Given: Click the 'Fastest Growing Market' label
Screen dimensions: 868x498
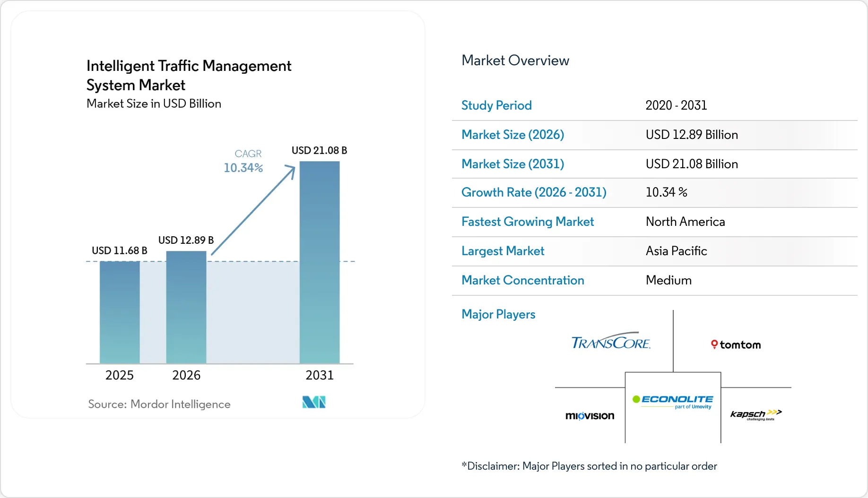Looking at the screenshot, I should coord(528,222).
